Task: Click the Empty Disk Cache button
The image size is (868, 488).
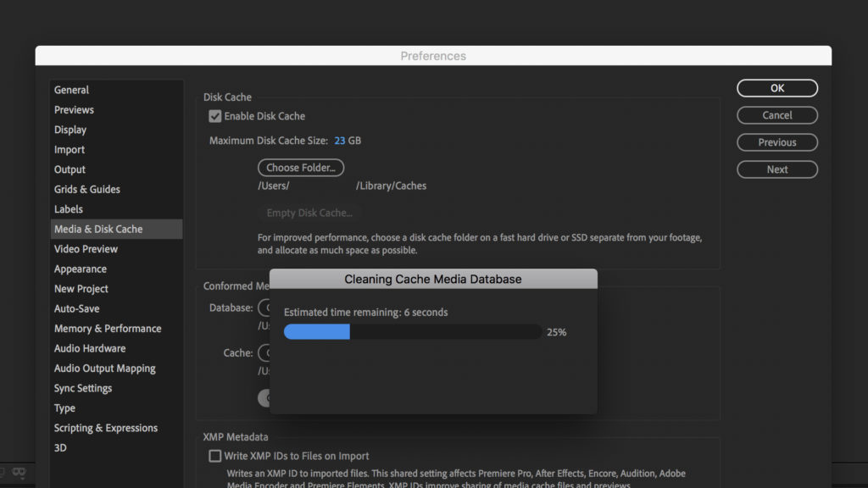Action: (309, 213)
